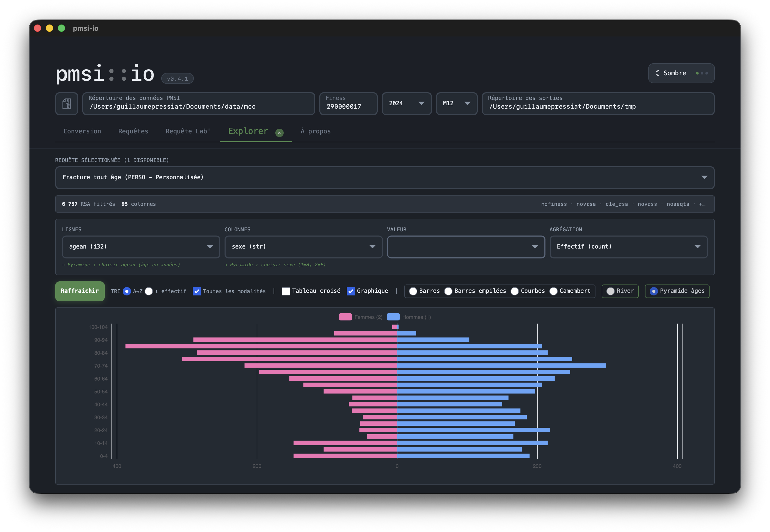The image size is (770, 532).
Task: Choose the Barres empilées chart type
Action: [448, 291]
